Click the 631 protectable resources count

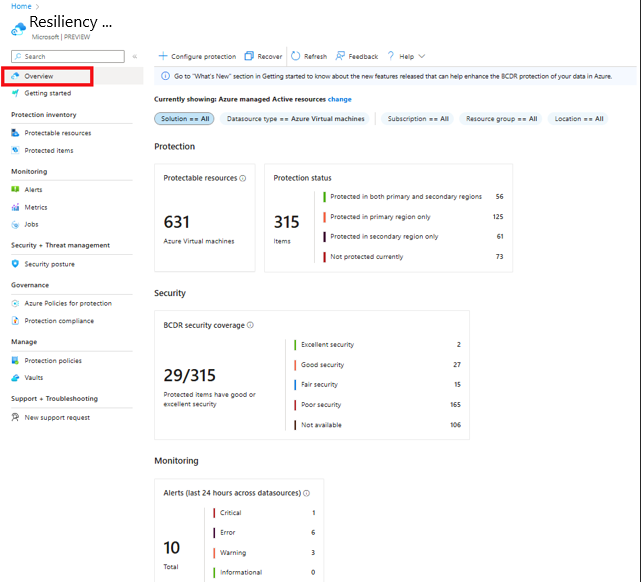click(x=177, y=222)
